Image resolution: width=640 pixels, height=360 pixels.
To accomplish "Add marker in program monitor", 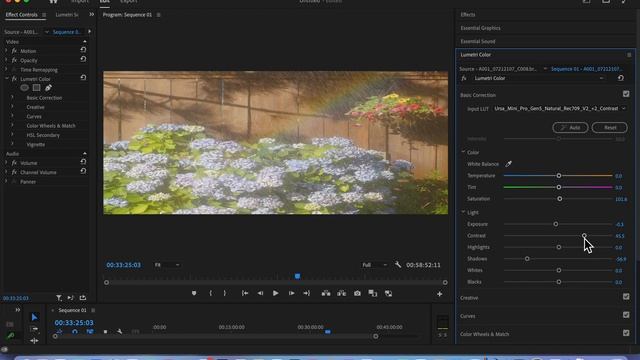I will pos(194,293).
